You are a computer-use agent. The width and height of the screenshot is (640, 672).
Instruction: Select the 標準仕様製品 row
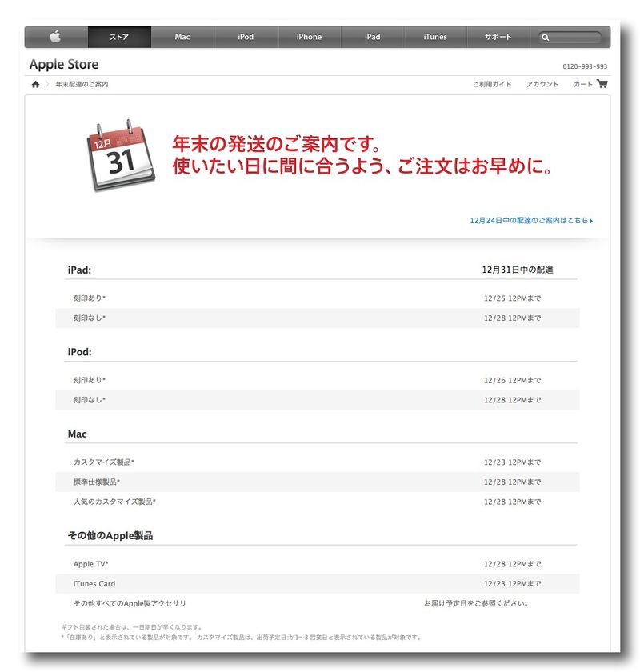318,482
